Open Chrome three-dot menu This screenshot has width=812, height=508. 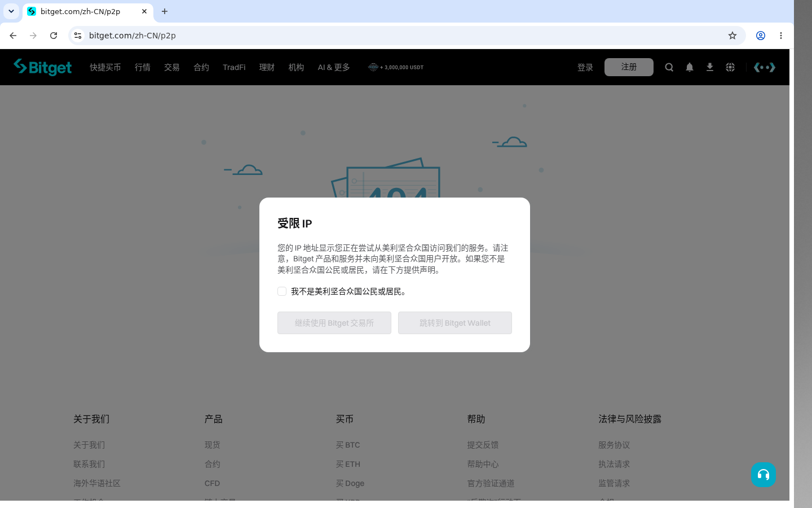pyautogui.click(x=780, y=36)
